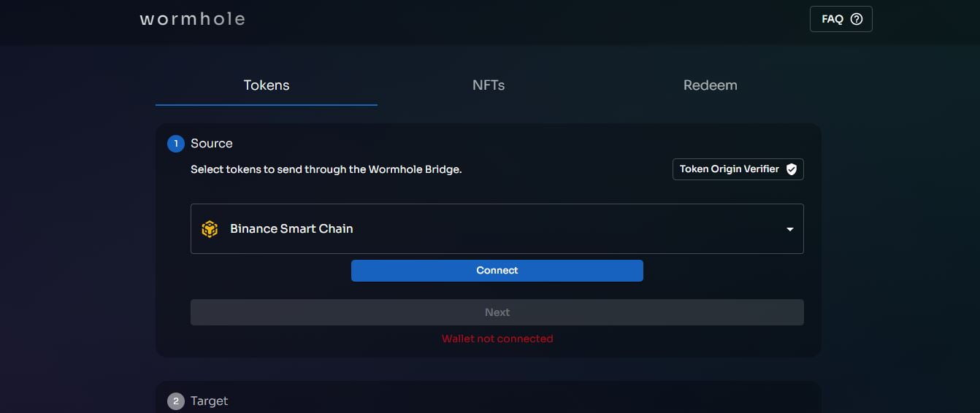Image resolution: width=980 pixels, height=413 pixels.
Task: Click the Wallet not connected message
Action: pyautogui.click(x=497, y=339)
